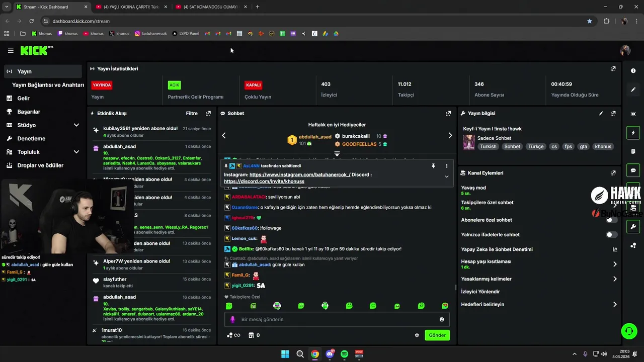Click the infinity points icon below chat
The image size is (644, 362).
click(x=233, y=335)
